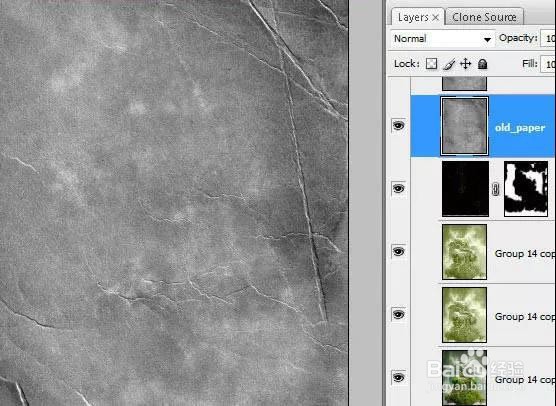Toggle the lock image pixels brush icon
Screen dimensions: 556x406
click(x=449, y=64)
